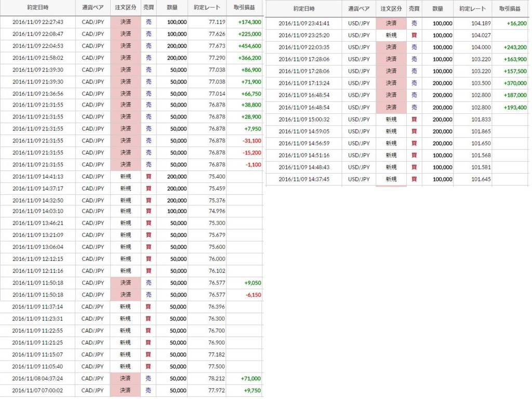Click the 通貨ペア header in the USD/JPY table
This screenshot has height=399, width=532.
pos(358,9)
